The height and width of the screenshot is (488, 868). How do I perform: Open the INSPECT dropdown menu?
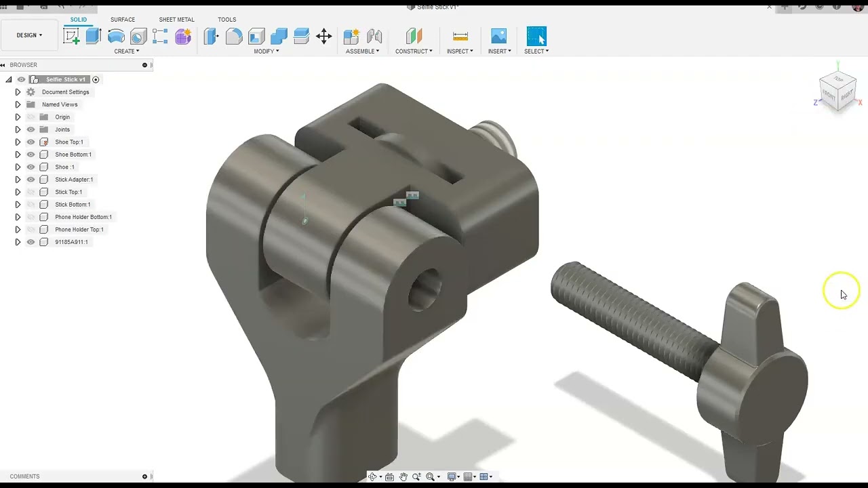460,52
